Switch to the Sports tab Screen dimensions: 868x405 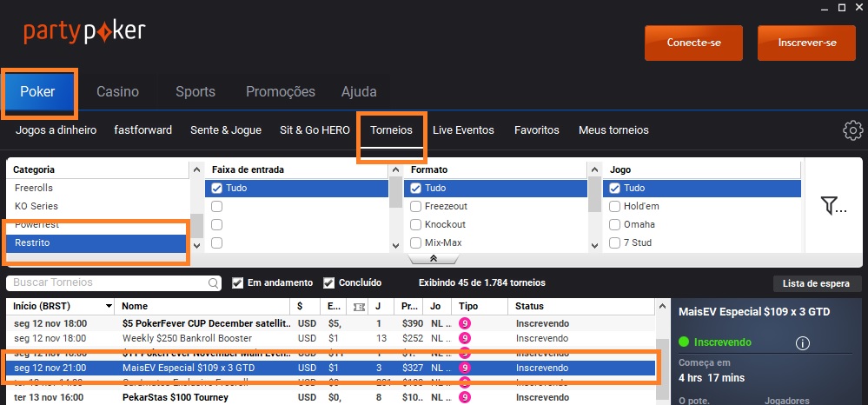tap(195, 91)
